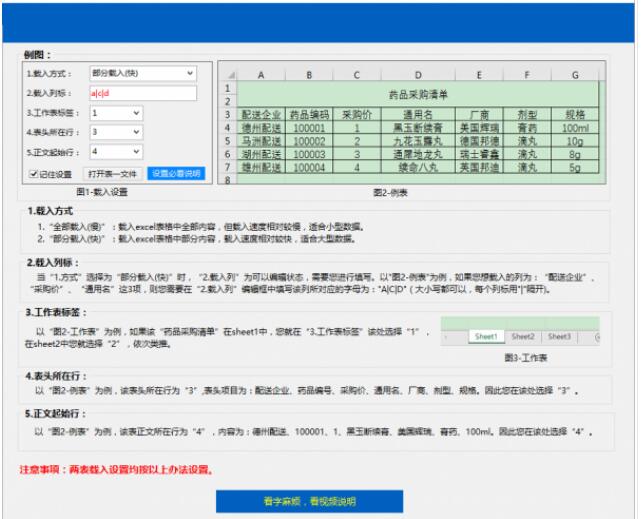Viewport: 642px width, 519px height.
Task: Select column header C in example sheet
Action: [x=357, y=75]
